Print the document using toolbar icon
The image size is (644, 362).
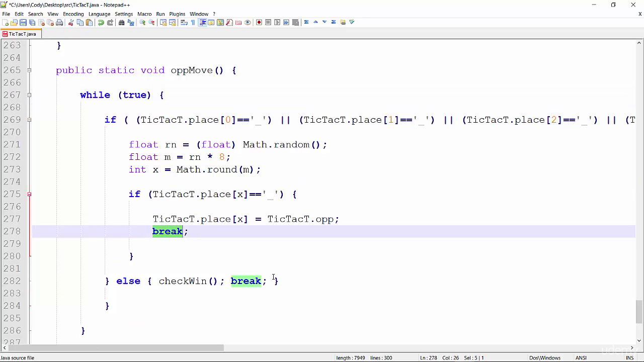pyautogui.click(x=59, y=22)
